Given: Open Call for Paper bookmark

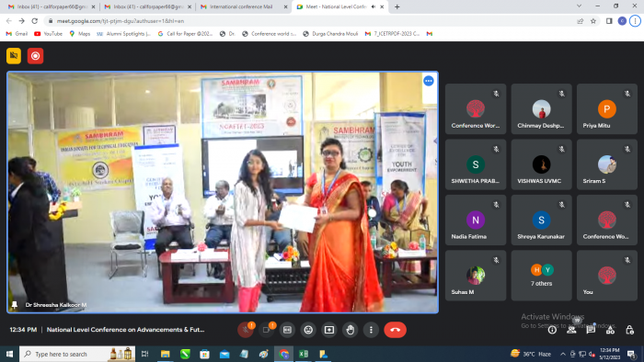Looking at the screenshot, I should point(185,34).
